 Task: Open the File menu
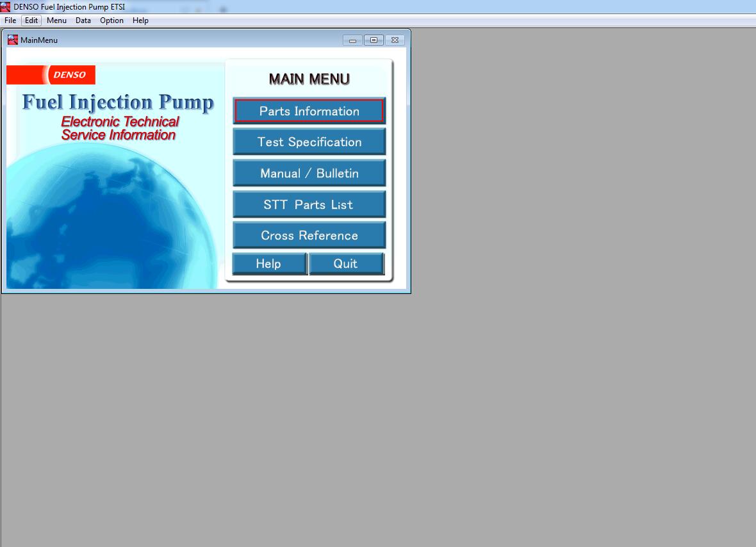tap(10, 20)
